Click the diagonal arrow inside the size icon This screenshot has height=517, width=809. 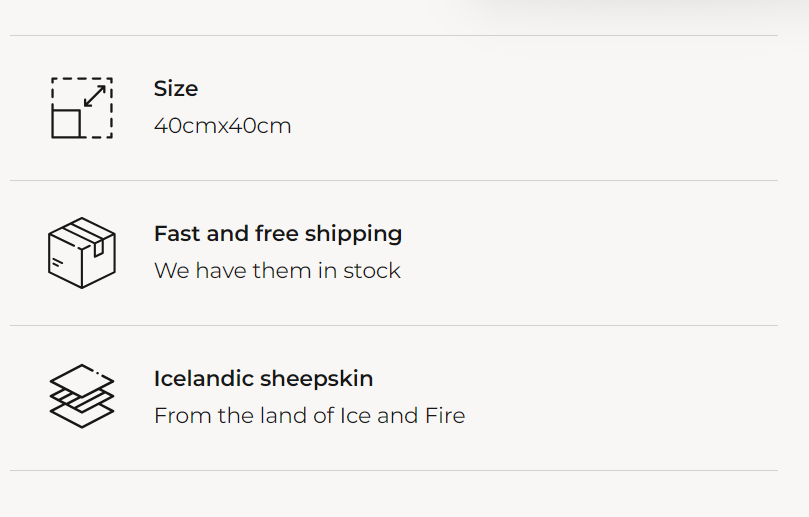pyautogui.click(x=95, y=96)
